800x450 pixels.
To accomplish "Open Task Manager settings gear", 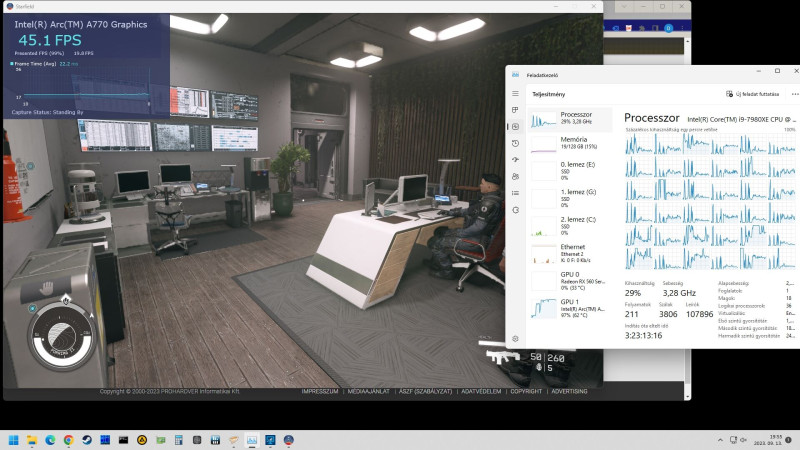I will pyautogui.click(x=515, y=339).
